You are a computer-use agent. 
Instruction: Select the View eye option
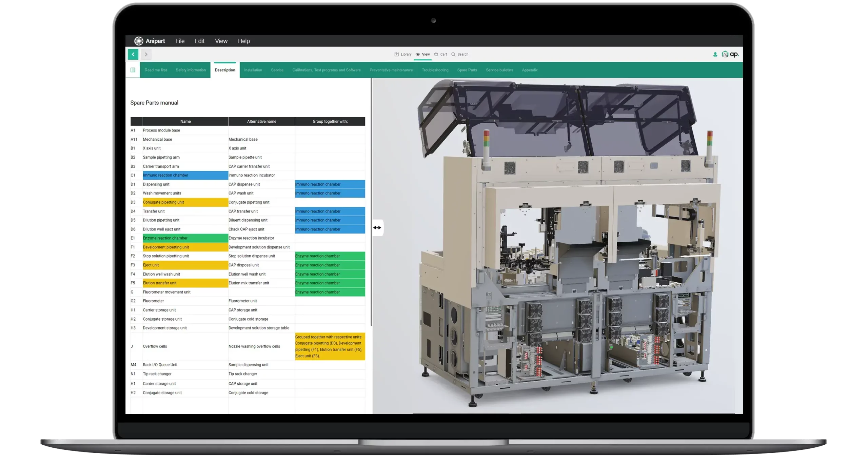(x=422, y=54)
